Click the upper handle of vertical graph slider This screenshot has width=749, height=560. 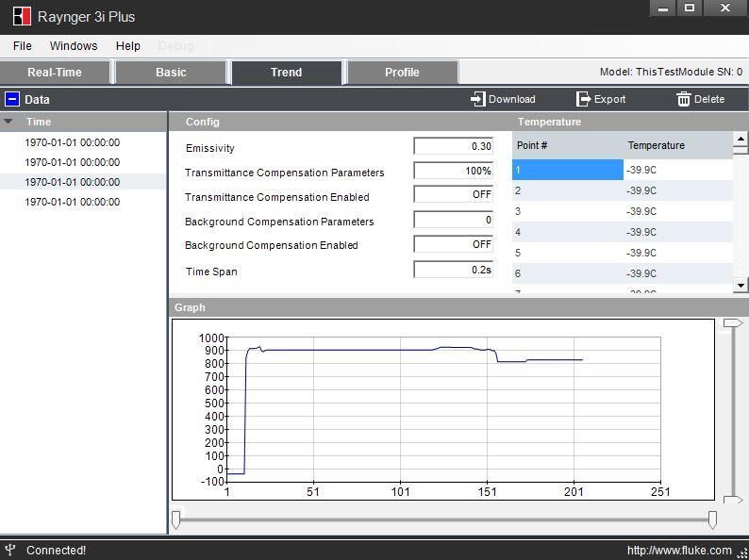(733, 323)
